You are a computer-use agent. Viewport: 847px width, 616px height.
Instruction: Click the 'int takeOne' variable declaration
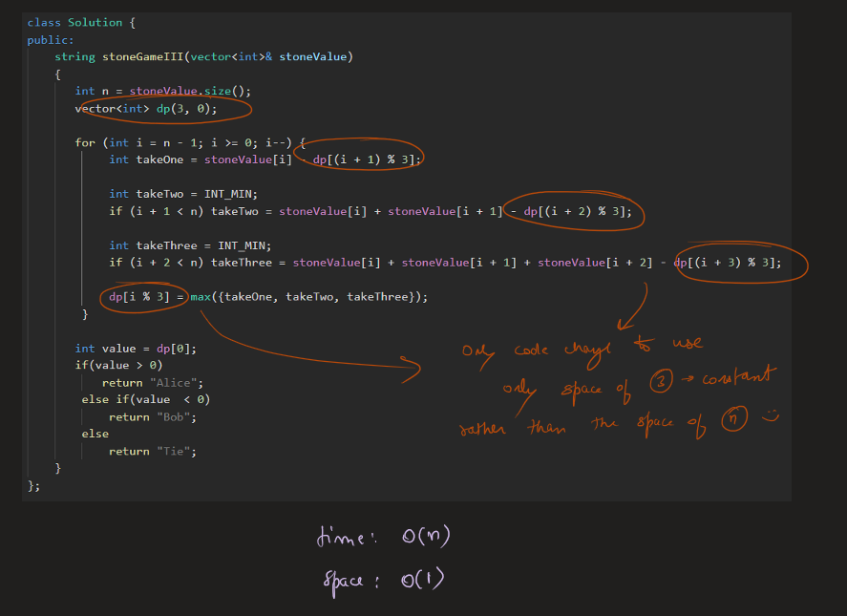click(x=145, y=159)
